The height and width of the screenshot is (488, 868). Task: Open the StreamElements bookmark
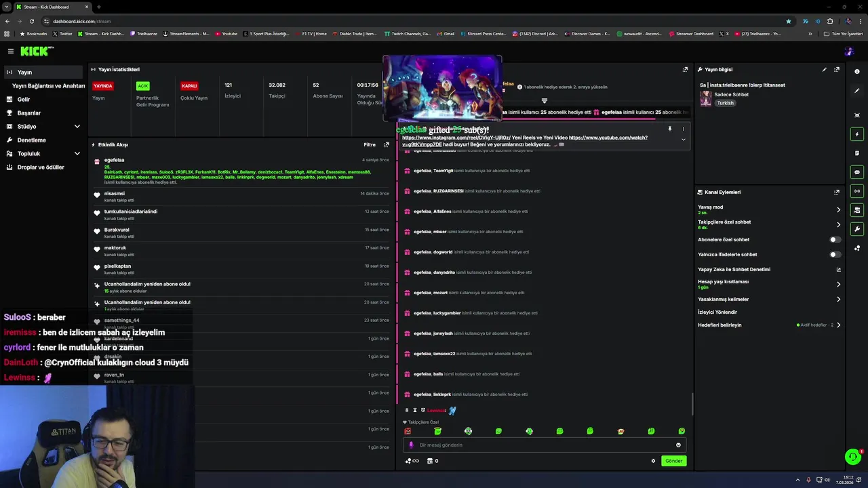click(186, 33)
